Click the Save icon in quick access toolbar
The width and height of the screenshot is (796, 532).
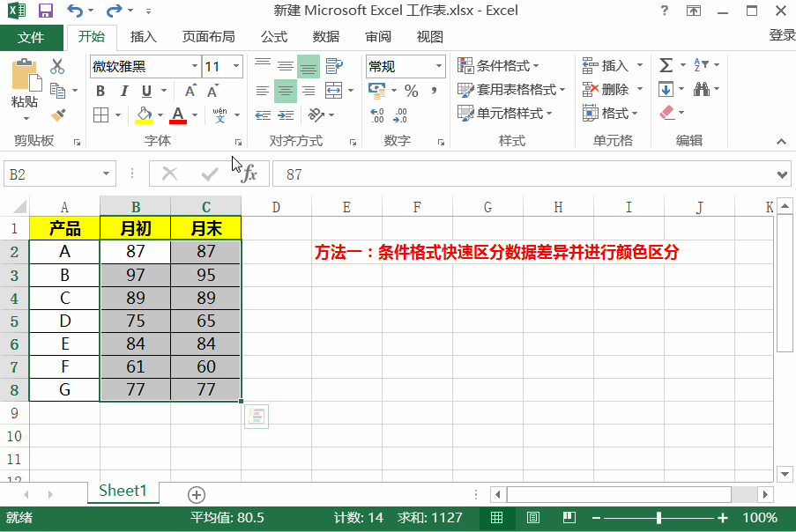[46, 11]
